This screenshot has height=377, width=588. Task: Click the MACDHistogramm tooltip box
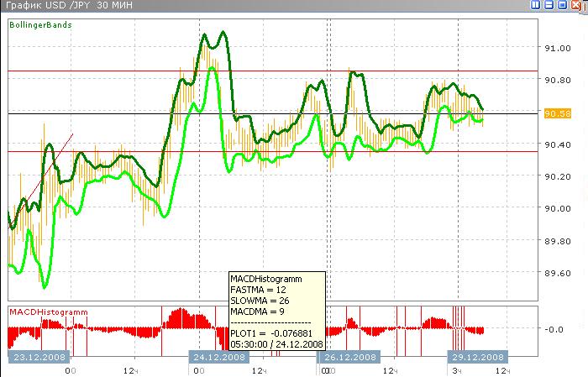(x=276, y=310)
